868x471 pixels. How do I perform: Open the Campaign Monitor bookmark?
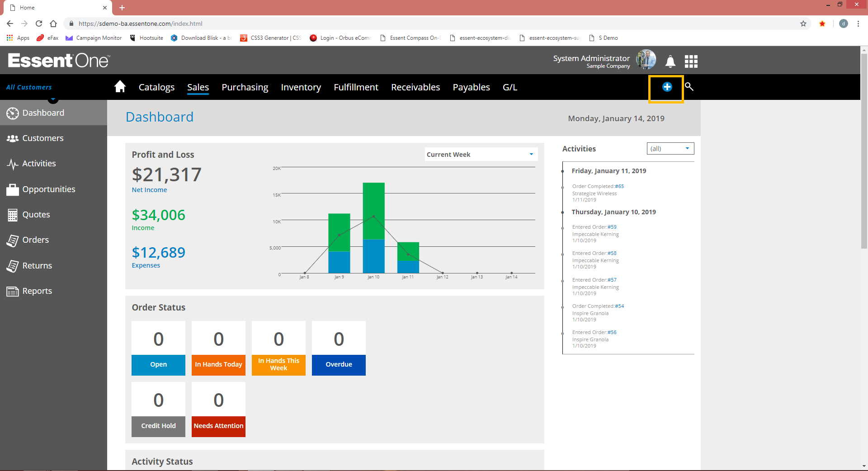click(94, 38)
